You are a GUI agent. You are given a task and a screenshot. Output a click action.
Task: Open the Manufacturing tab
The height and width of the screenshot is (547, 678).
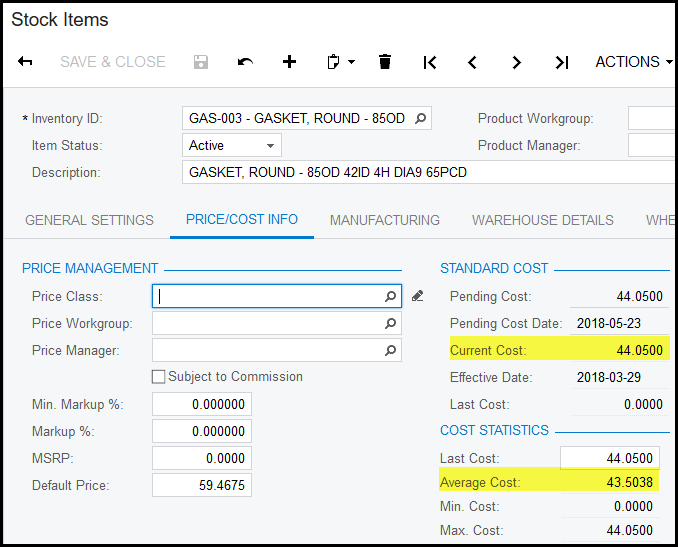[x=385, y=220]
